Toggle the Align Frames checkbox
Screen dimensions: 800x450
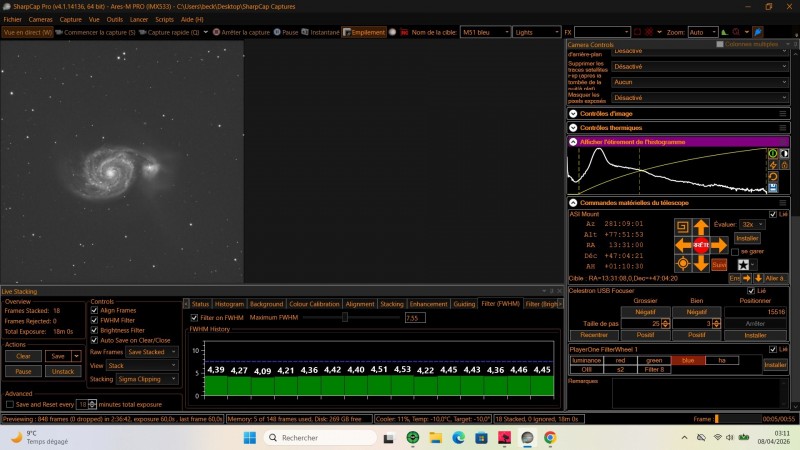[x=94, y=310]
